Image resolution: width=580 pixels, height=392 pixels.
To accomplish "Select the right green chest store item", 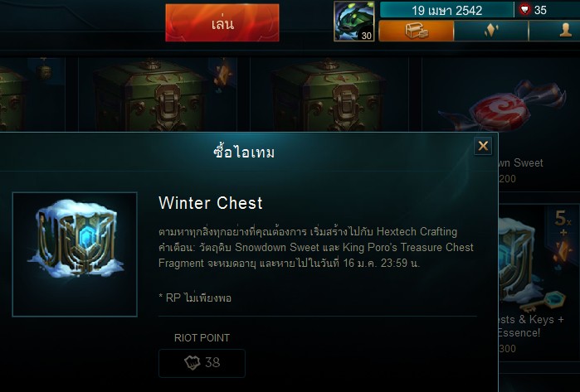I will tap(329, 94).
